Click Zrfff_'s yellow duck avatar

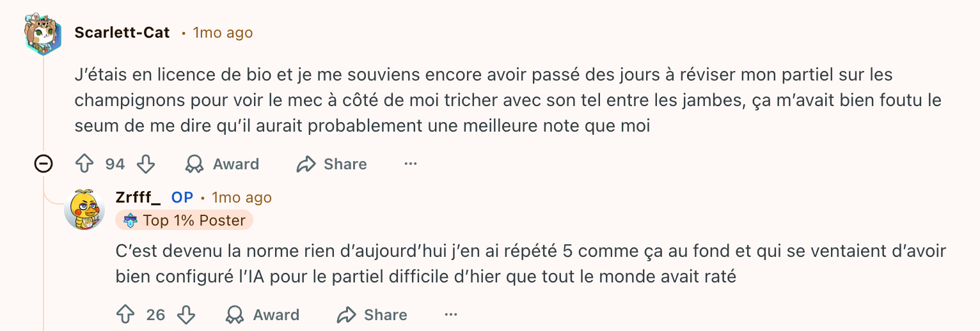[x=85, y=210]
